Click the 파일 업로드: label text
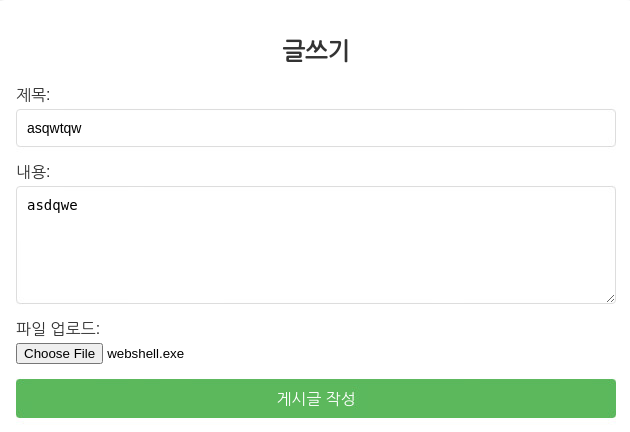The height and width of the screenshot is (432, 630). tap(58, 328)
